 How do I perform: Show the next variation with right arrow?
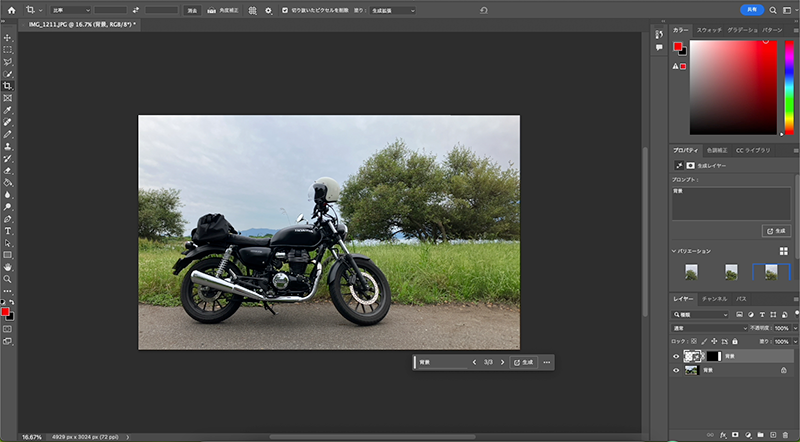click(x=503, y=362)
